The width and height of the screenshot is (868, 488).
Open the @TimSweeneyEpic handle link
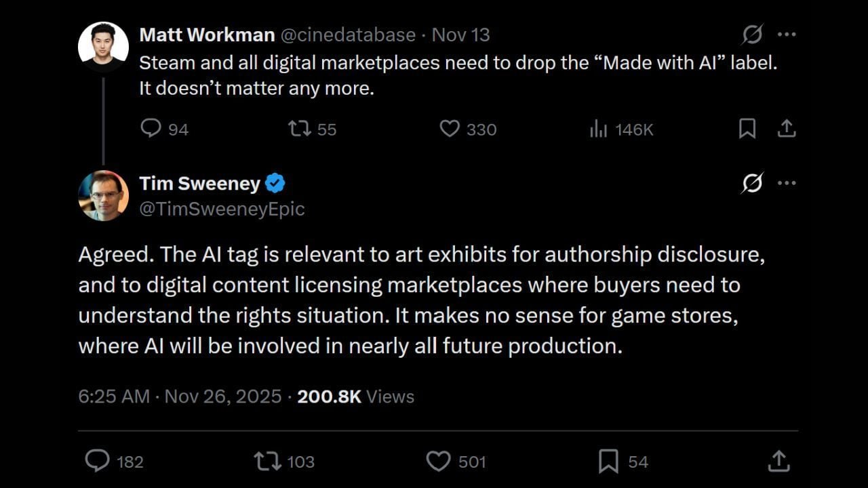pos(222,209)
